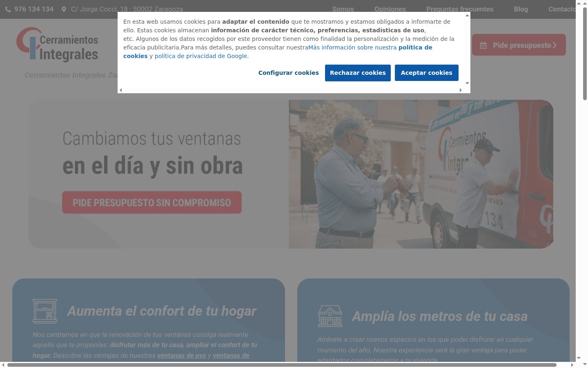
Task: Click the address C/ Jorge Cocci, 18
Action: [x=127, y=9]
